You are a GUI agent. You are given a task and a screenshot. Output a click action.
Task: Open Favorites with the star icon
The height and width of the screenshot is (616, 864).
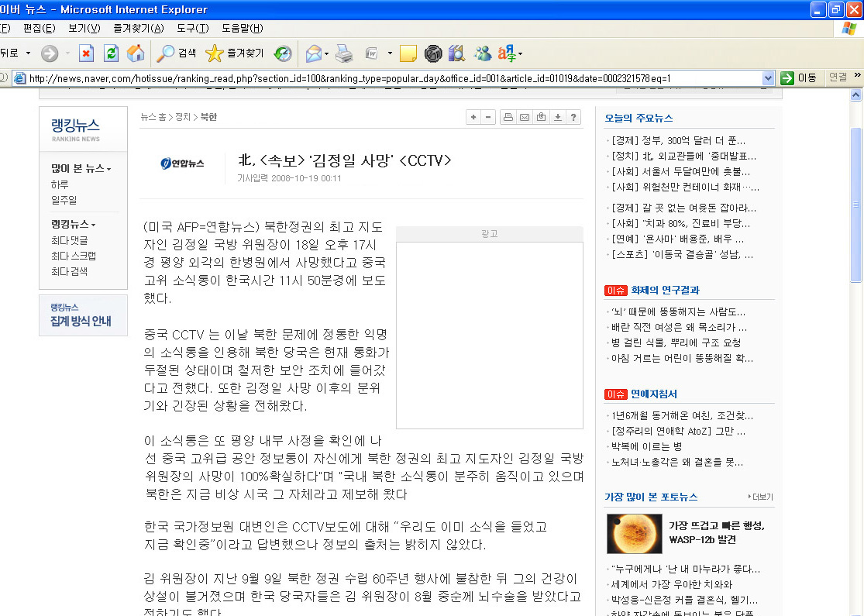point(215,53)
